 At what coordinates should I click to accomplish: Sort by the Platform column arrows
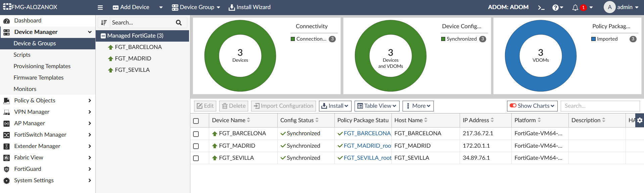click(539, 120)
